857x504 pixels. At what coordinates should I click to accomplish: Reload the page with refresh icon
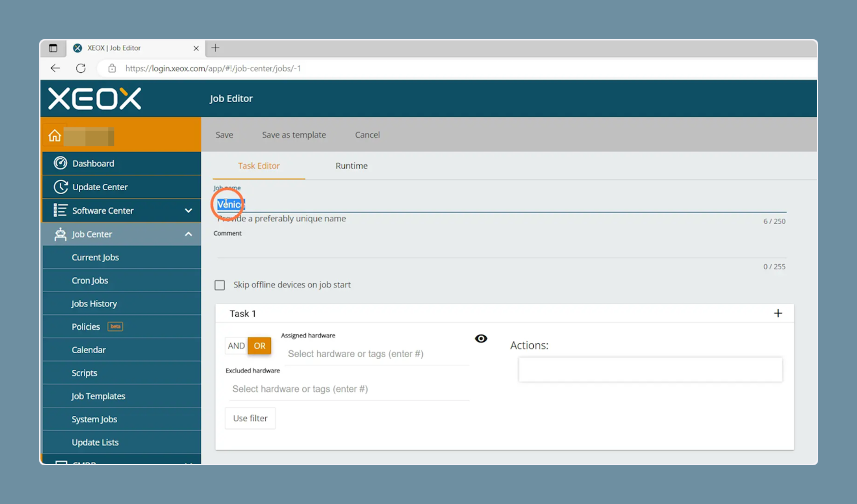click(81, 68)
